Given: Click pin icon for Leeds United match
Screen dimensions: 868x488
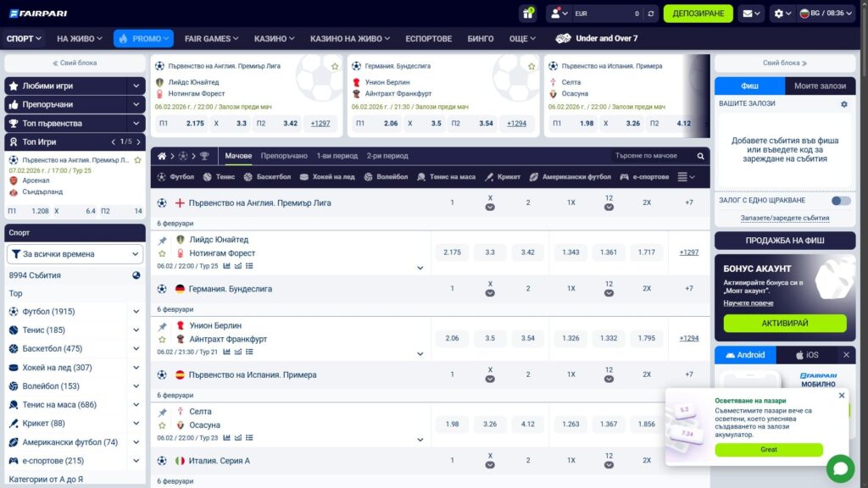Looking at the screenshot, I should coord(163,241).
